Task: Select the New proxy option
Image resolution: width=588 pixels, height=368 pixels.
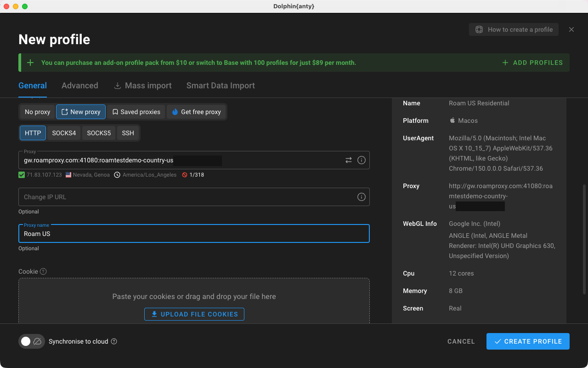Action: 81,112
